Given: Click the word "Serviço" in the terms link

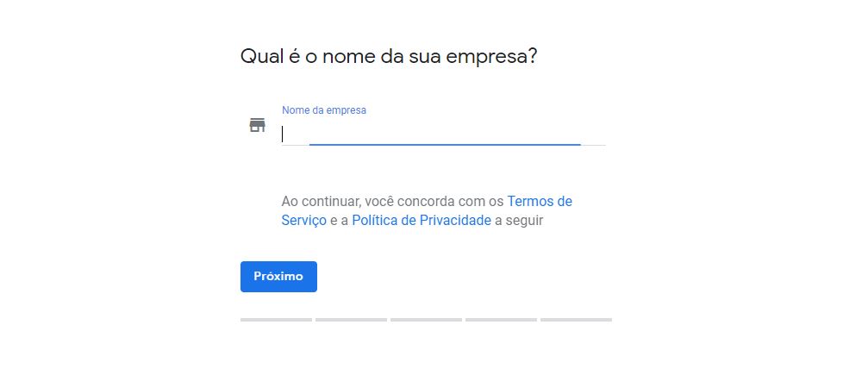Looking at the screenshot, I should coord(303,221).
